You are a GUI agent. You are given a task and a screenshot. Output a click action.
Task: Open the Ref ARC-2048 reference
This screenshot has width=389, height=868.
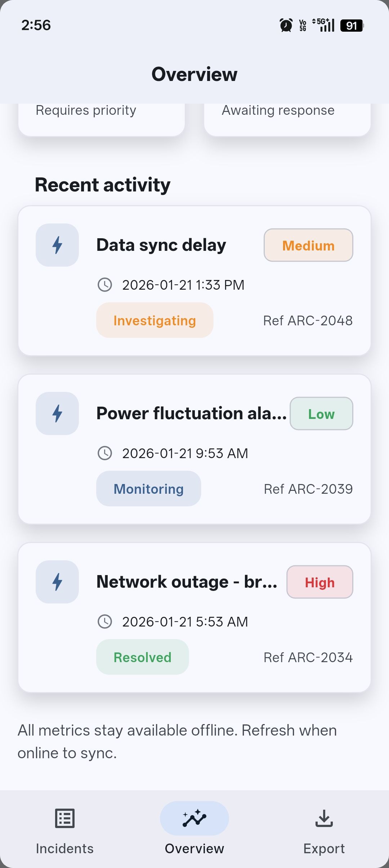tap(308, 321)
